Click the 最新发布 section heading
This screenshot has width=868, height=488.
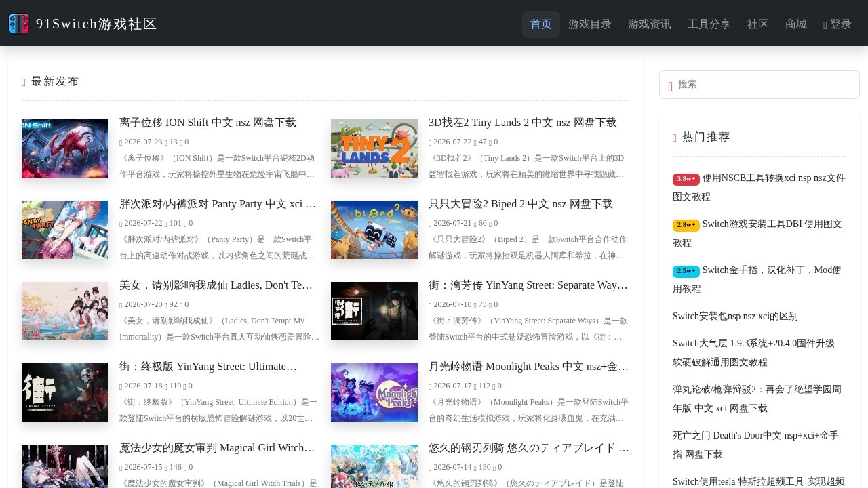click(x=55, y=81)
